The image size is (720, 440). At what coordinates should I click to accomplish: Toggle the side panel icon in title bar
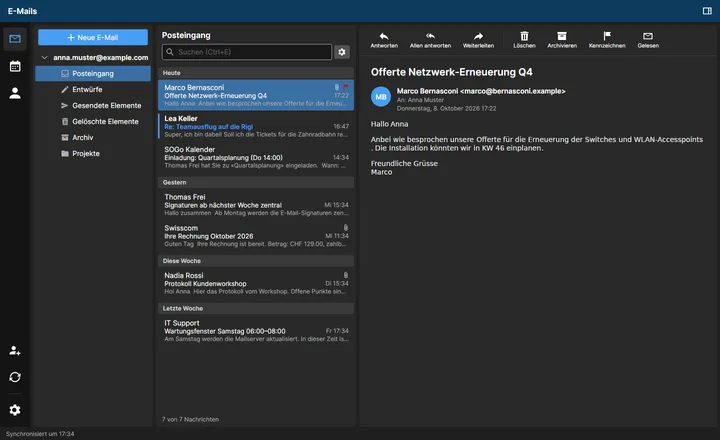pos(707,11)
